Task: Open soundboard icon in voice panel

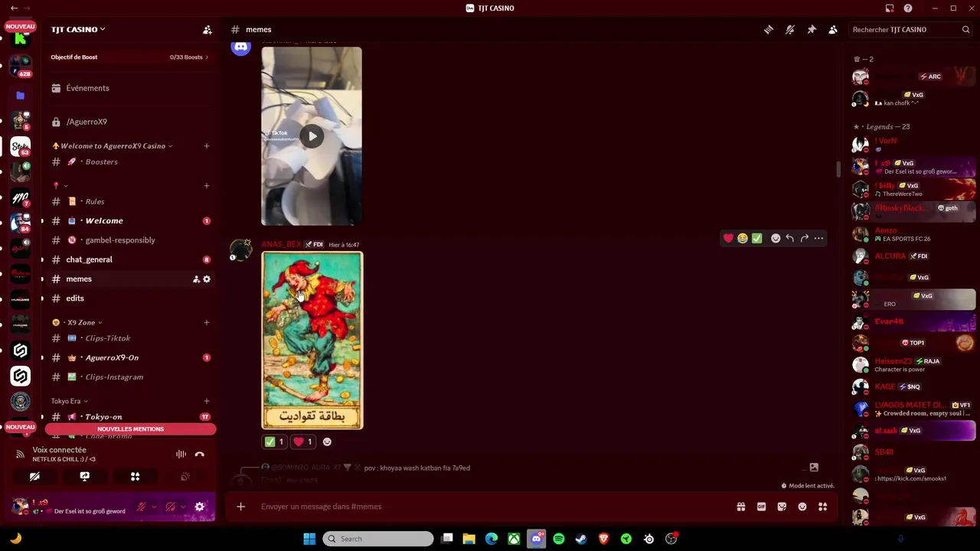Action: (185, 477)
